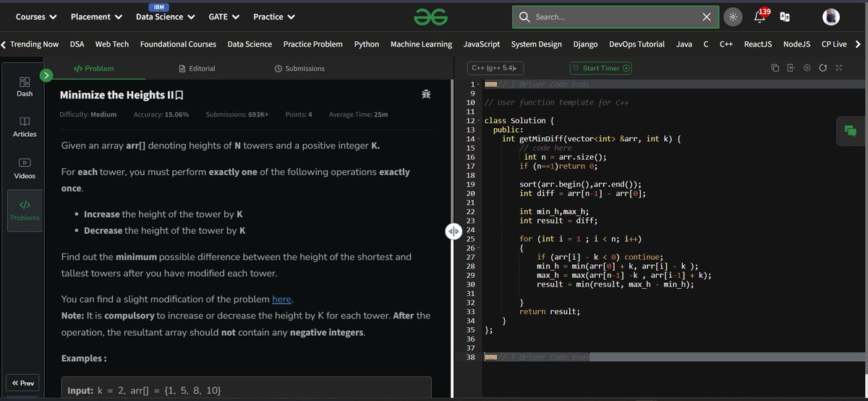
Task: Open the NodeJS topic
Action: (x=797, y=44)
